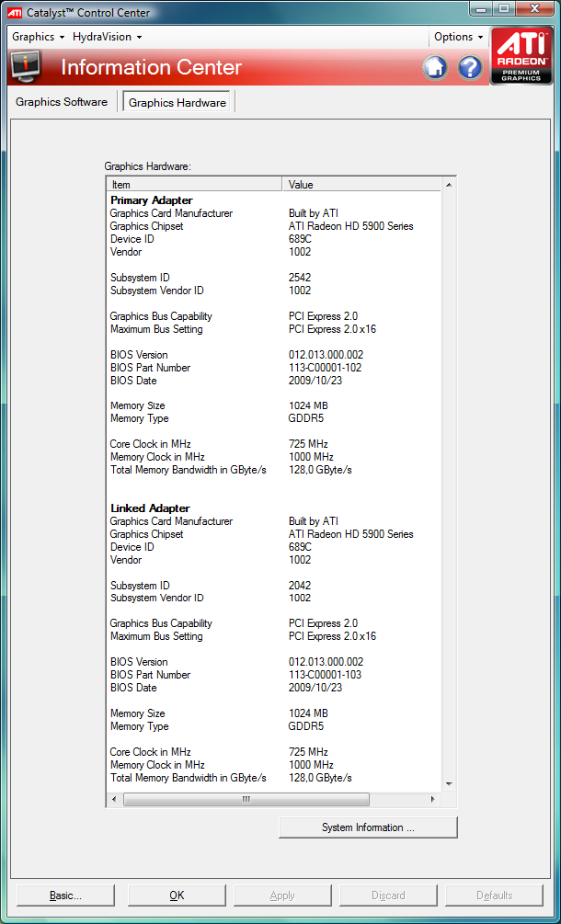Click the vertical scrollbar up arrow
Screen dimensions: 561x924
(449, 185)
